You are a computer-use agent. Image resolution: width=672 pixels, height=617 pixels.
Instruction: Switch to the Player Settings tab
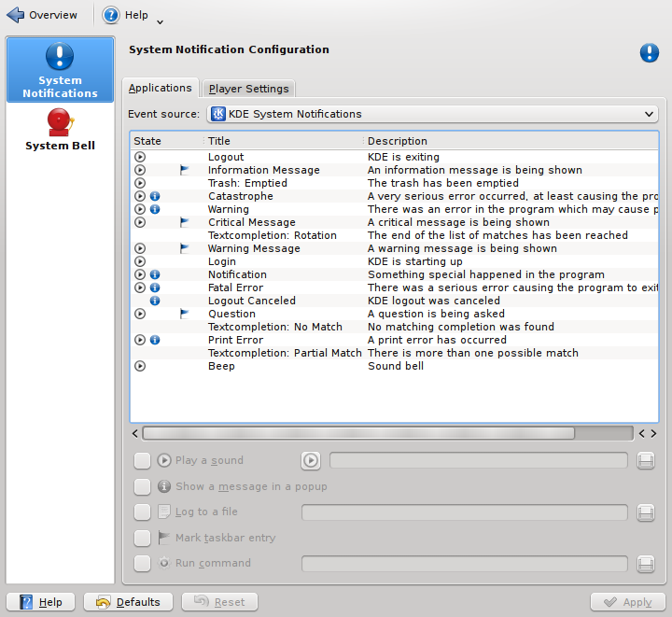pyautogui.click(x=249, y=89)
